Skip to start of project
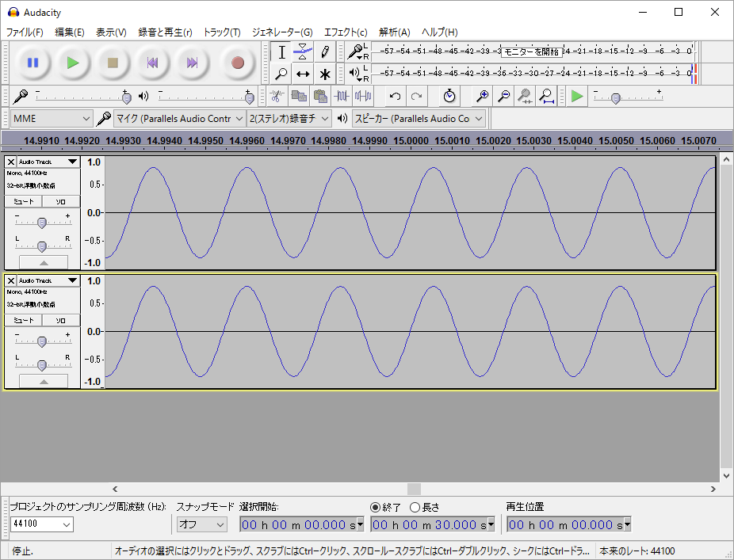The height and width of the screenshot is (560, 734). 152,63
